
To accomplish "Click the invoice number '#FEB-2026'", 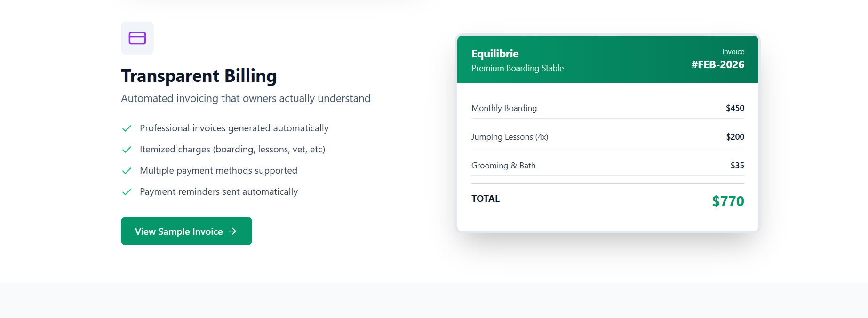I will tap(717, 64).
